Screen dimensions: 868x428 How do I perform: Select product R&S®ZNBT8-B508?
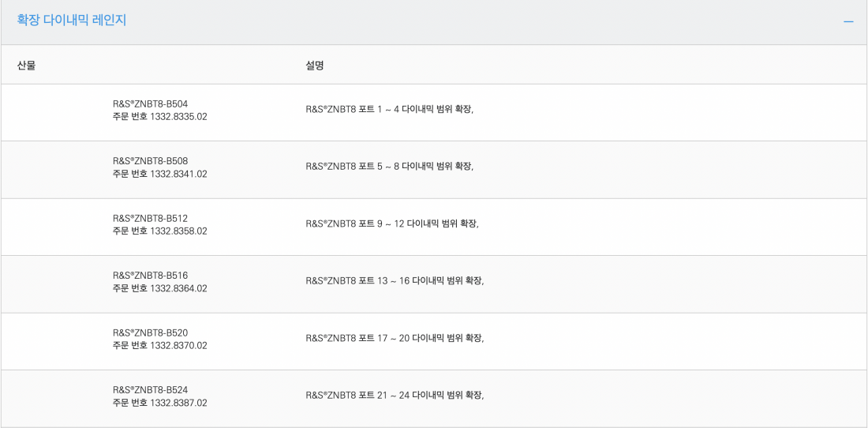[151, 160]
